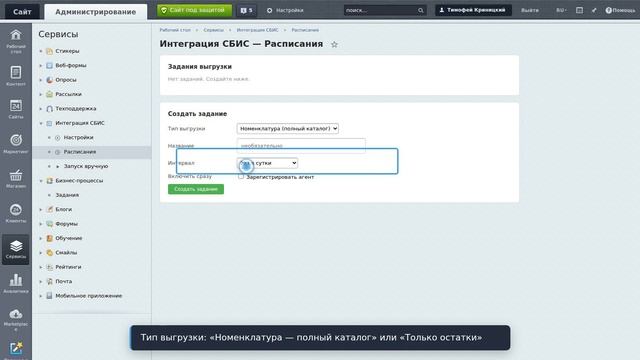
Task: Click the Обучение book icon
Action: tap(49, 238)
